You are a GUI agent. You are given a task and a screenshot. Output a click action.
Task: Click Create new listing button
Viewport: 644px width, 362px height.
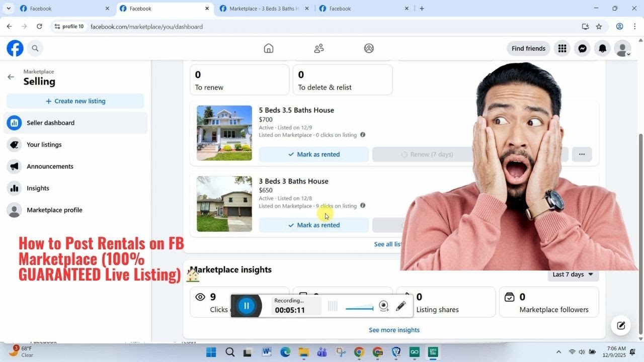point(75,101)
